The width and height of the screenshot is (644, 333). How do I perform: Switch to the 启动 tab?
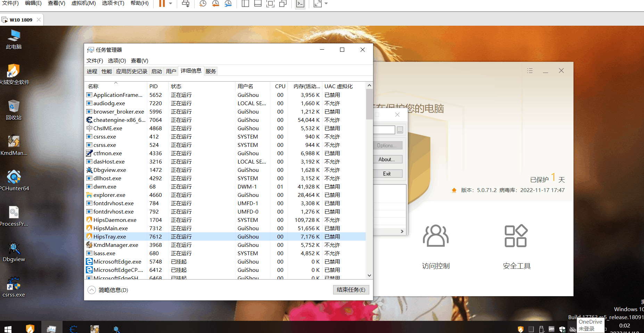pos(157,71)
